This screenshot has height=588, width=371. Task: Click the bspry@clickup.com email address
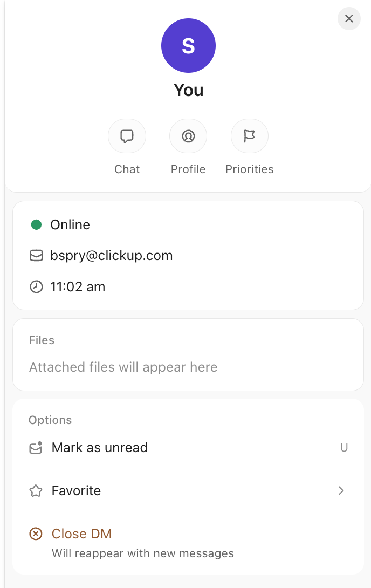(x=111, y=256)
